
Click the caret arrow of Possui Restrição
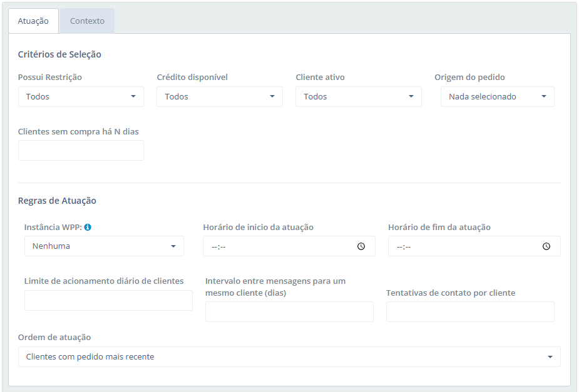click(133, 97)
